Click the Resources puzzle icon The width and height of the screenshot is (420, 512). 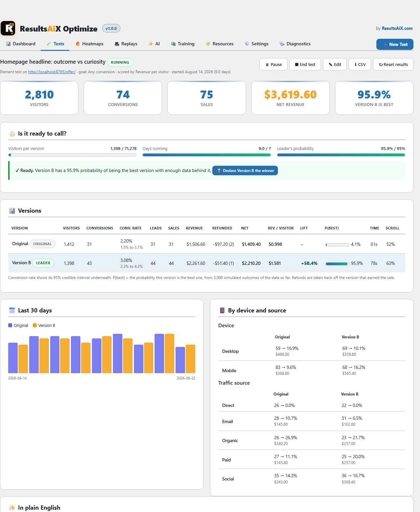[208, 44]
